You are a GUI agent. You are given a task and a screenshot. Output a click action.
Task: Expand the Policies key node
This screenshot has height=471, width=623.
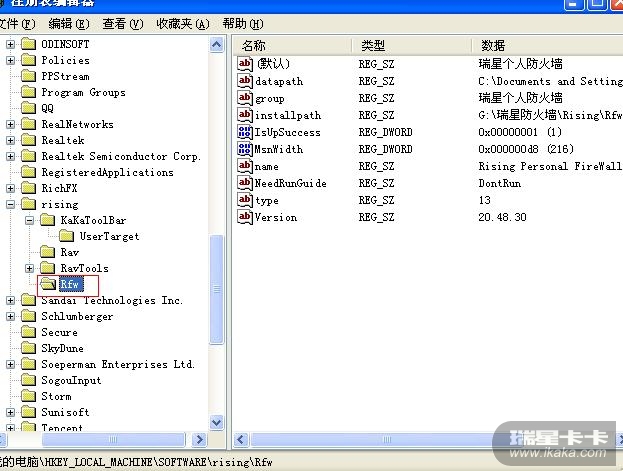coord(10,60)
